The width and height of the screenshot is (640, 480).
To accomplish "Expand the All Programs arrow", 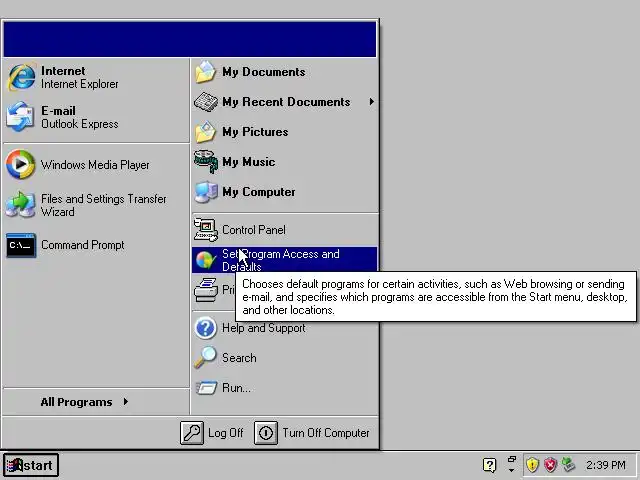I will [x=126, y=402].
